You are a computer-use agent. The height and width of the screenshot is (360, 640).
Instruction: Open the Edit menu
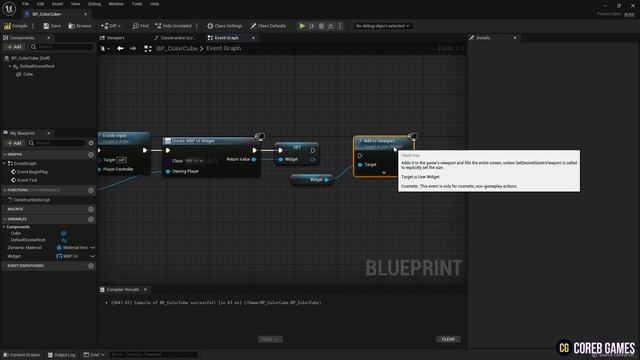pyautogui.click(x=40, y=4)
